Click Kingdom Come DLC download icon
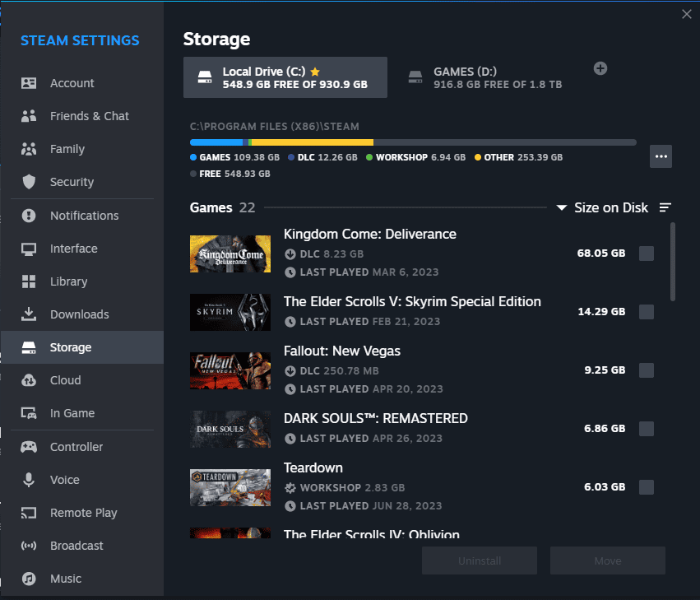Viewport: 700px width, 600px height. click(x=290, y=254)
